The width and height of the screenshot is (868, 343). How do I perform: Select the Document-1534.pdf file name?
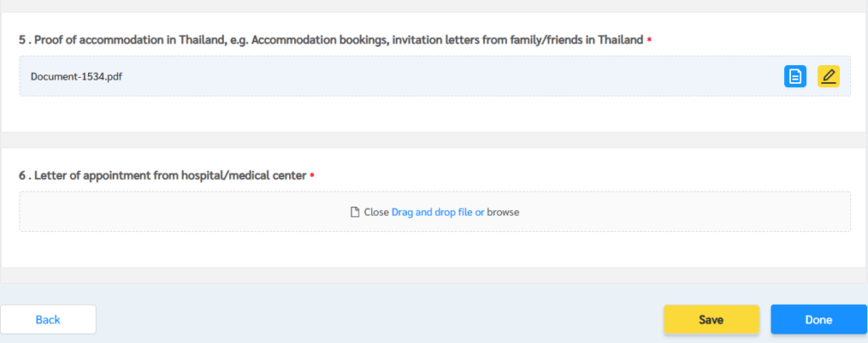pyautogui.click(x=76, y=76)
